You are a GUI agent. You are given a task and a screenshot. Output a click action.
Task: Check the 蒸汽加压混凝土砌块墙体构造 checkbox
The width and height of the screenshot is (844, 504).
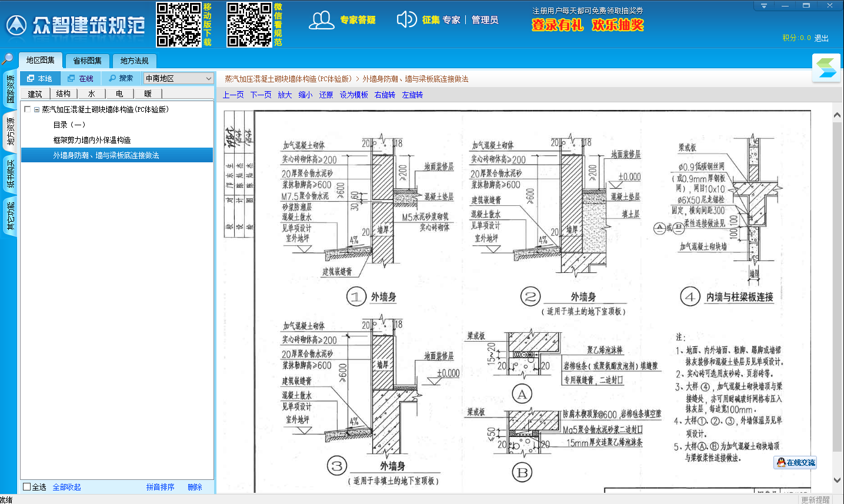[27, 109]
